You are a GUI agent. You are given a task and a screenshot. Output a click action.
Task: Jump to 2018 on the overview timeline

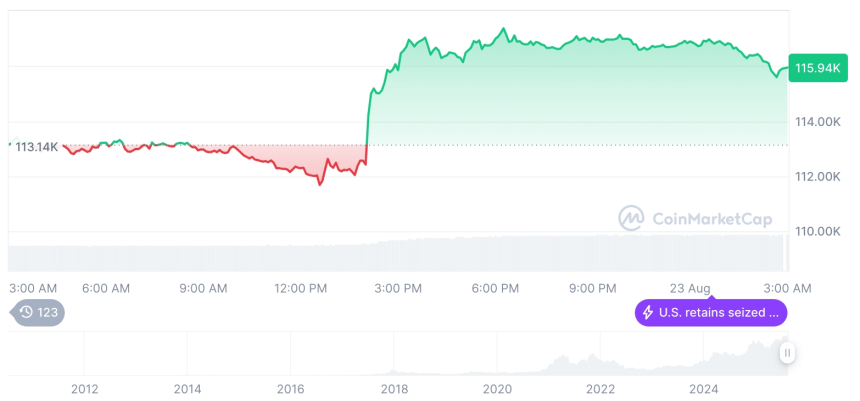(x=393, y=388)
